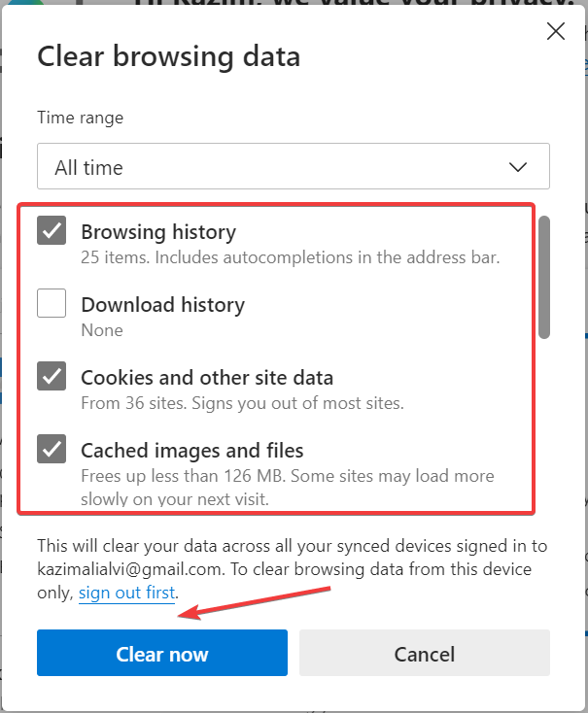Screen dimensions: 588x713
Task: Click the Clear browsing data heading
Action: click(x=169, y=57)
